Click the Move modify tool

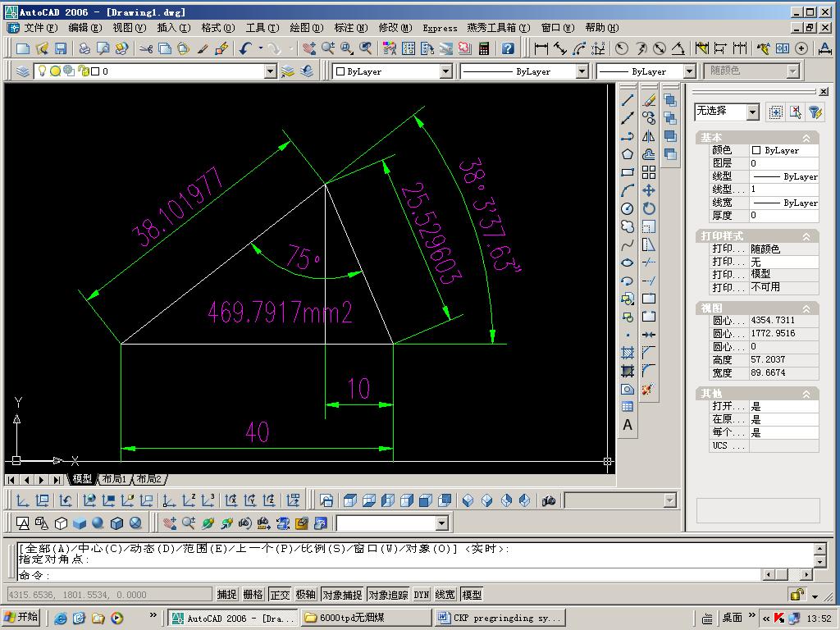tap(649, 190)
